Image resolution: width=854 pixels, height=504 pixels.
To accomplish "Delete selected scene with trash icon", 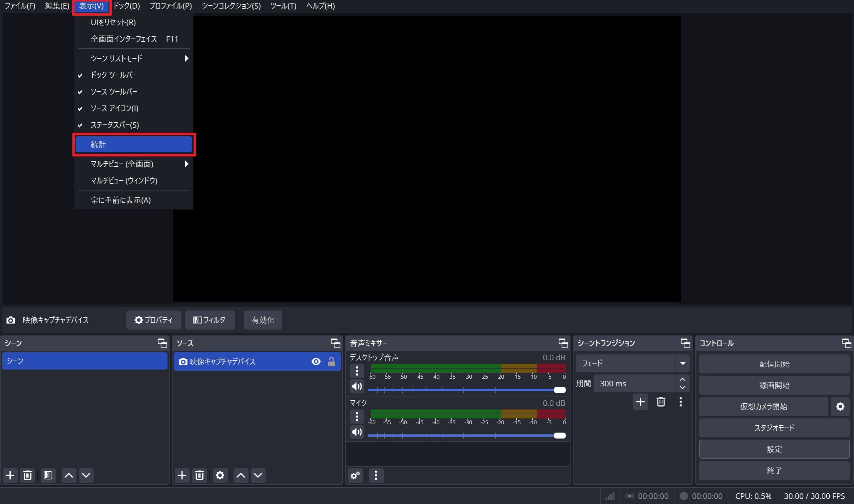I will coord(28,475).
